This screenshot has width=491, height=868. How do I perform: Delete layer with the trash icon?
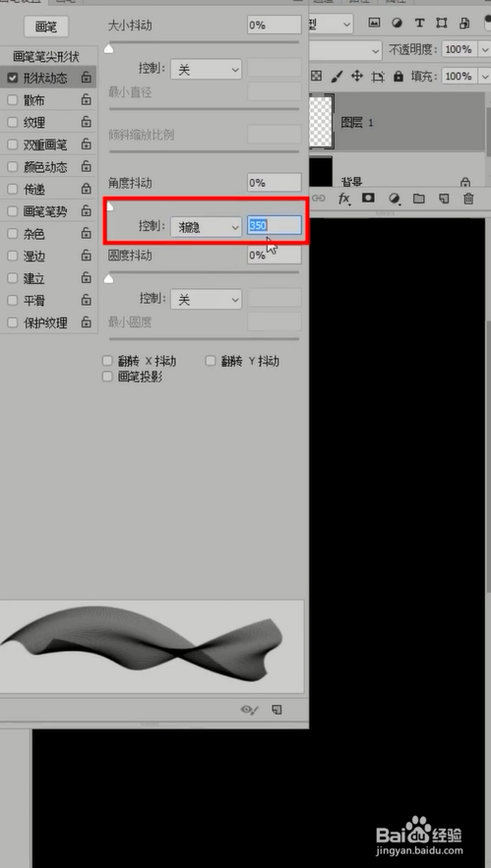tap(468, 199)
